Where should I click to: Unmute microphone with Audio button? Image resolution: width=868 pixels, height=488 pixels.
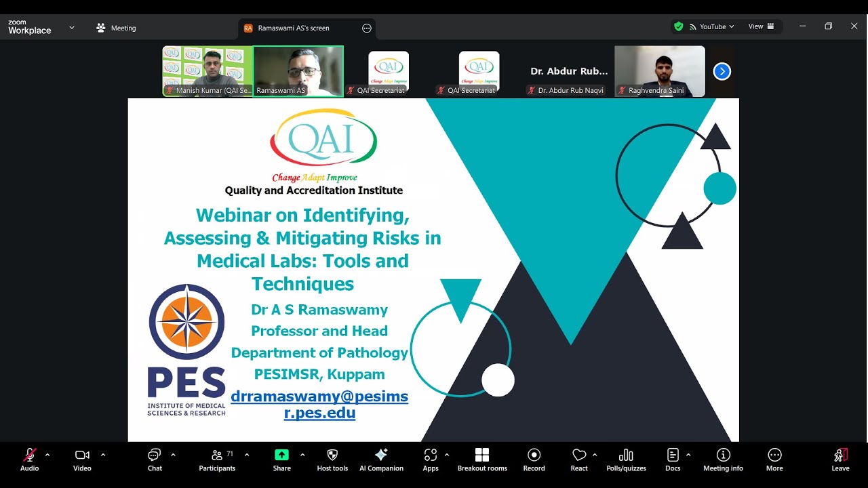pyautogui.click(x=29, y=460)
